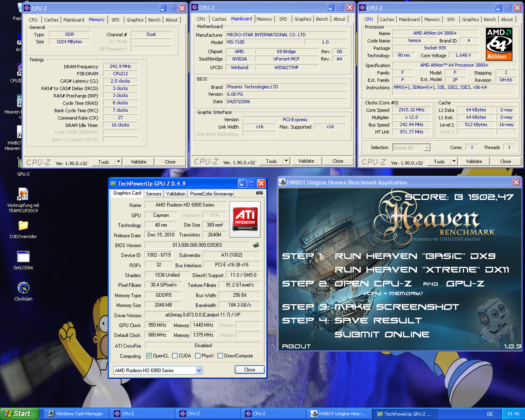Click the Core Speed value 2915.32 MHz
The image size is (525, 420).
point(411,110)
